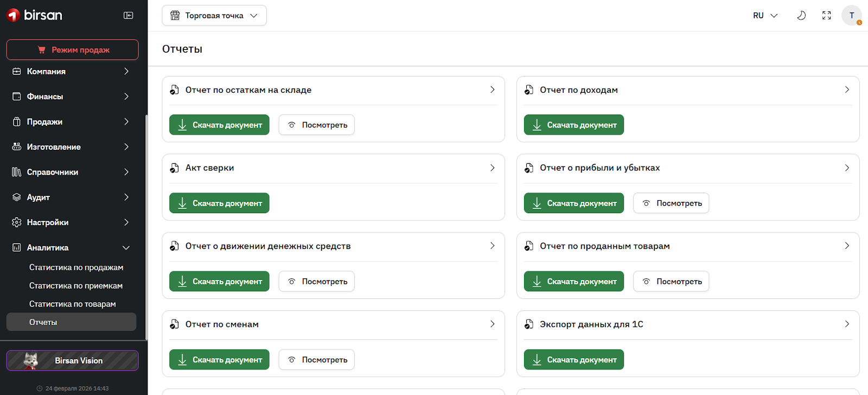
Task: Click the Audit layers icon in sidebar
Action: tap(17, 197)
